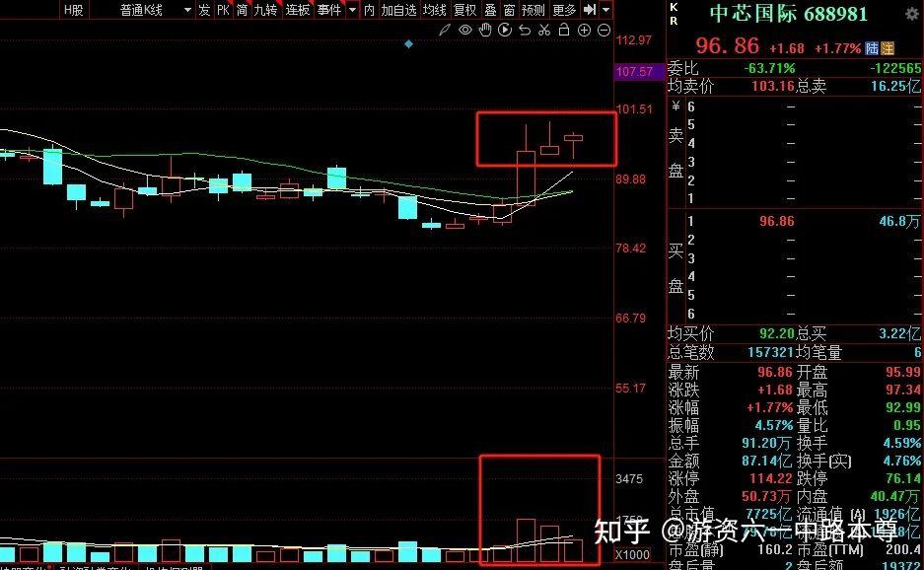Open the 复权 price adjustment option
924x570 pixels.
pos(464,10)
